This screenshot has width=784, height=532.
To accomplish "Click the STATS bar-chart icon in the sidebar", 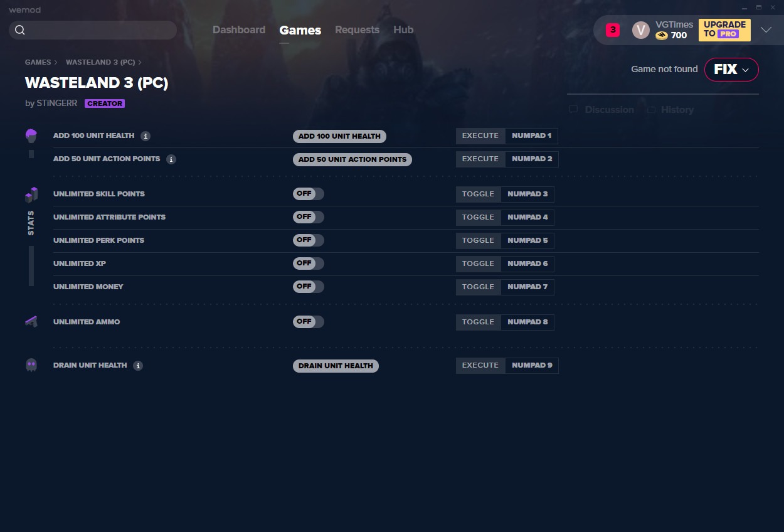I will [x=31, y=194].
